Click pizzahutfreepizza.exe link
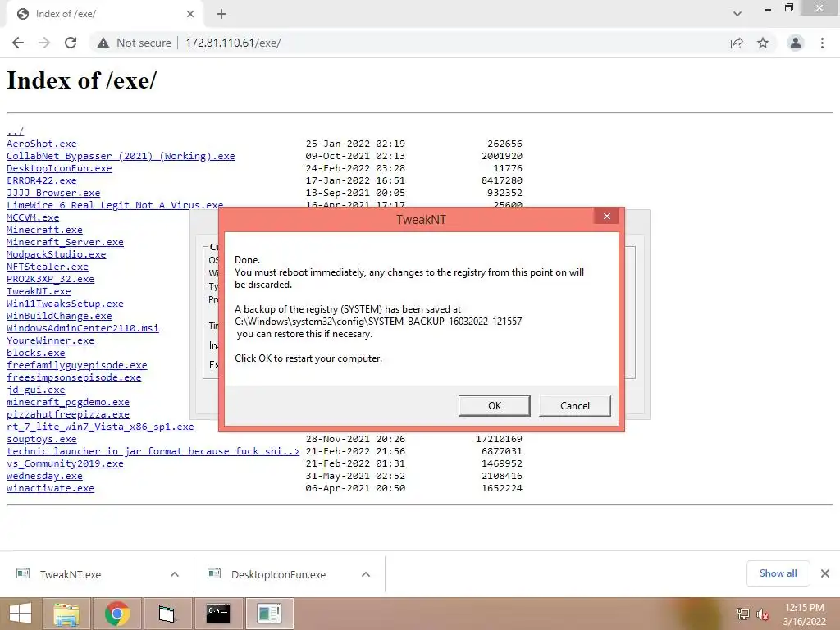840x630 pixels. coord(68,414)
